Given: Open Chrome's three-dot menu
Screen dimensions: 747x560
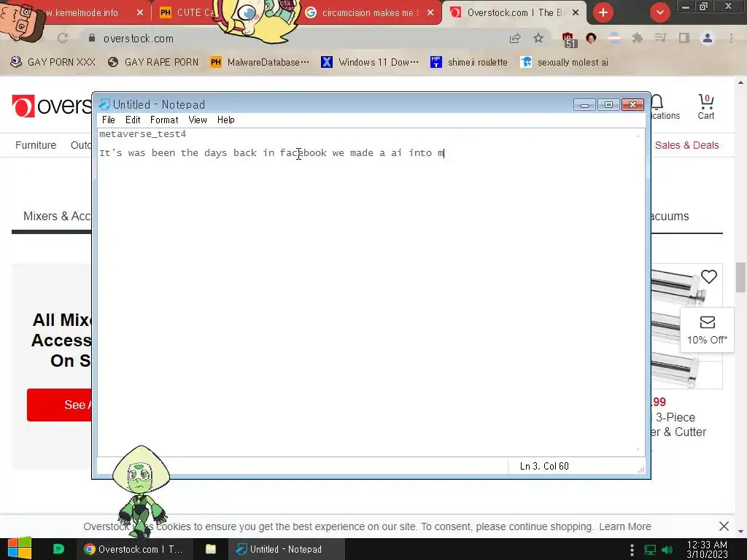Looking at the screenshot, I should click(731, 39).
